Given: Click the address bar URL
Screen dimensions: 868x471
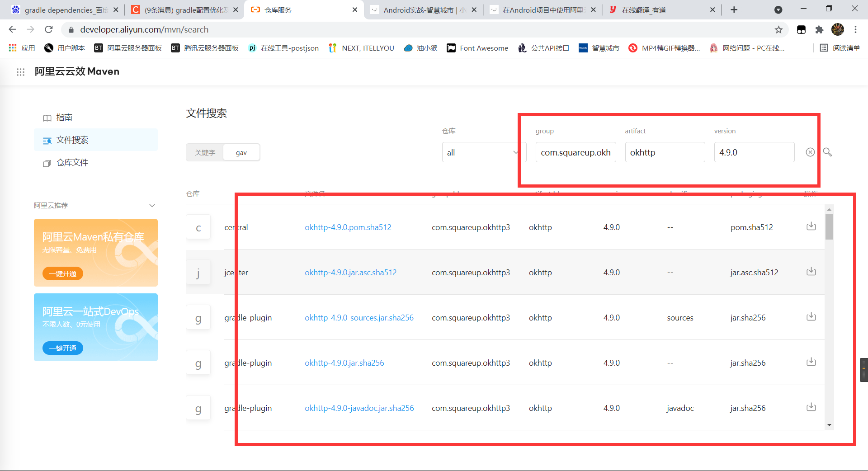Looking at the screenshot, I should (x=144, y=30).
